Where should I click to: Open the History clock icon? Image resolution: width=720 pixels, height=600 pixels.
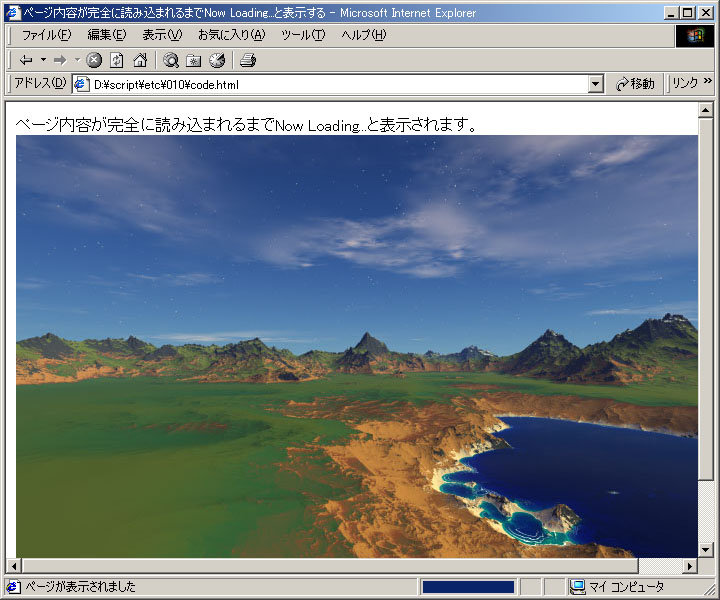pos(217,60)
